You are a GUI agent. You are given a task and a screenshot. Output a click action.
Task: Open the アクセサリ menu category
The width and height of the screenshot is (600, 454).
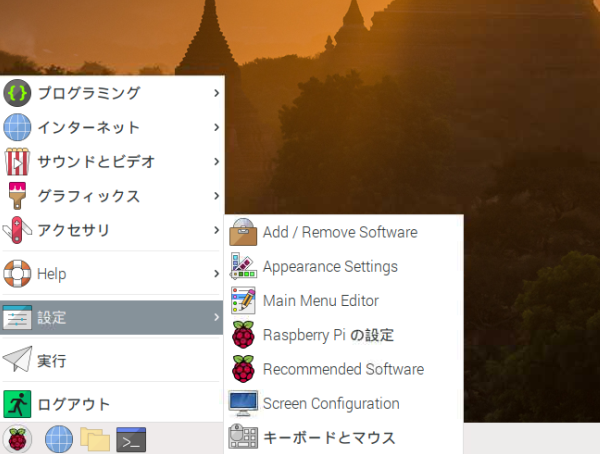(x=112, y=230)
